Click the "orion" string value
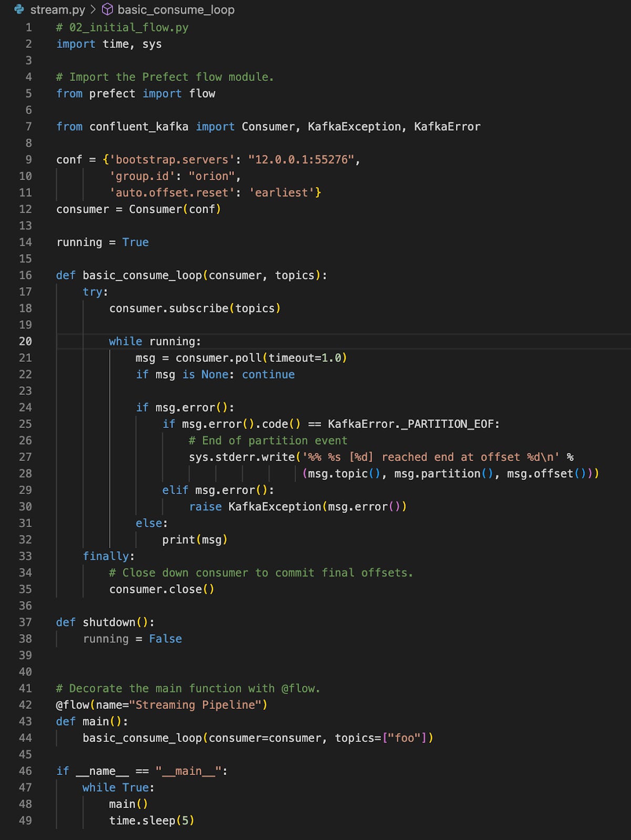The height and width of the screenshot is (840, 631). coord(212,176)
